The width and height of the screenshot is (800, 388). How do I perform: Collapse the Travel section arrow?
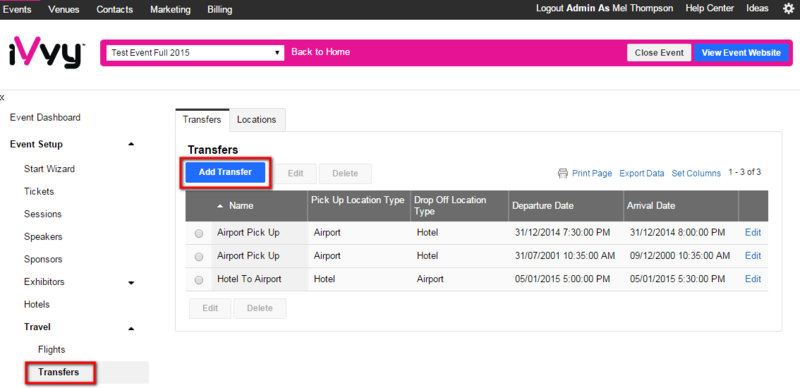pyautogui.click(x=131, y=328)
